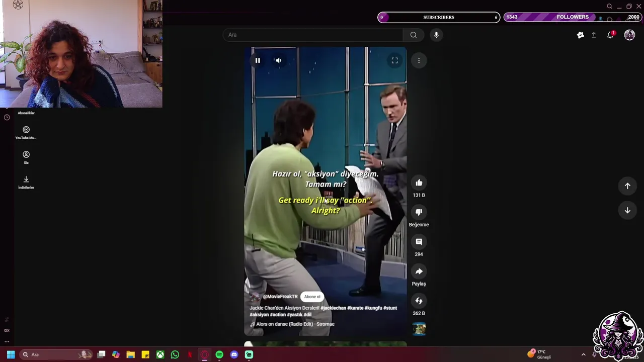Open YouTube Music in the sidebar
This screenshot has width=644, height=362.
click(26, 133)
